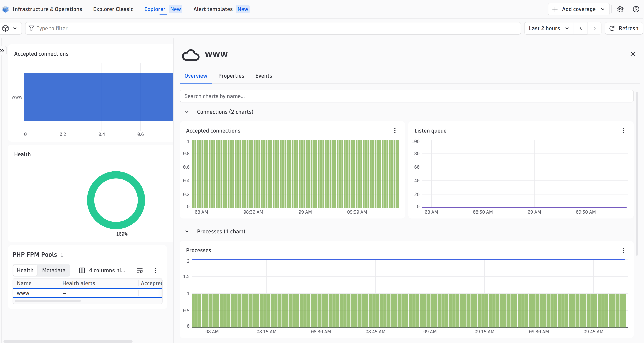Screen dimensions: 644x343
Task: Switch to the Properties tab
Action: [x=231, y=76]
